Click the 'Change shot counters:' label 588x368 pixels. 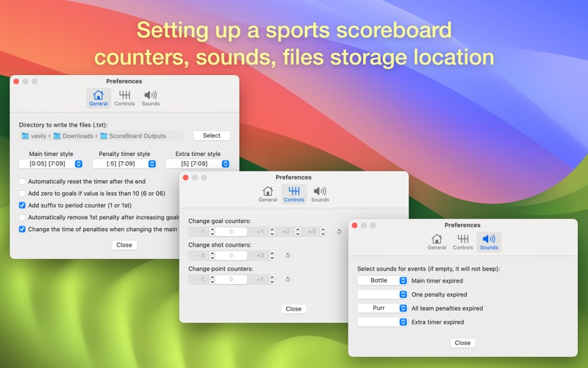220,245
